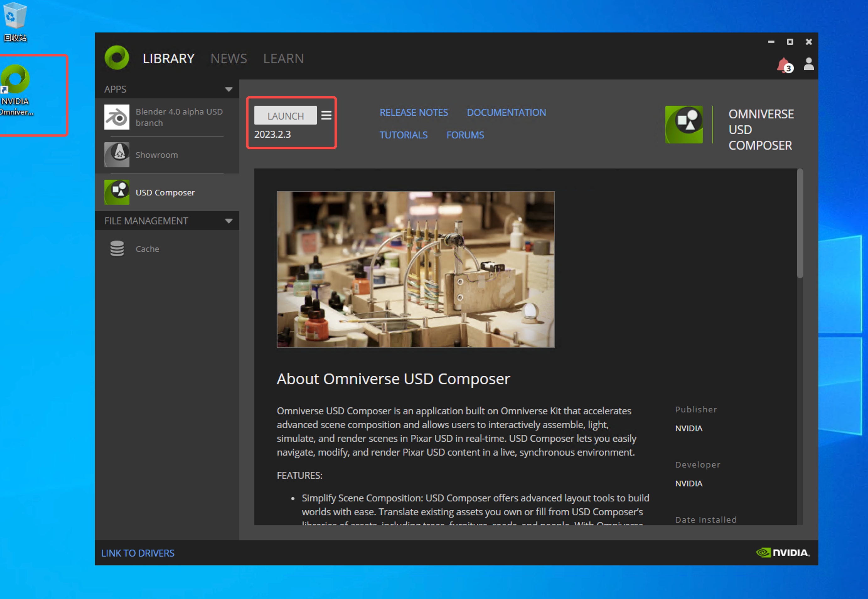Screen dimensions: 868x599
Task: Select the Showroom app icon in sidebar
Action: pos(117,155)
